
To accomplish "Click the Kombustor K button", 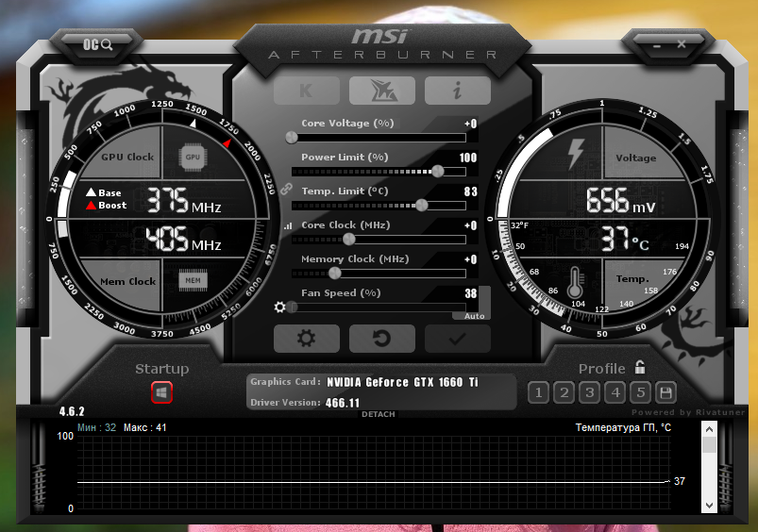I will 307,91.
